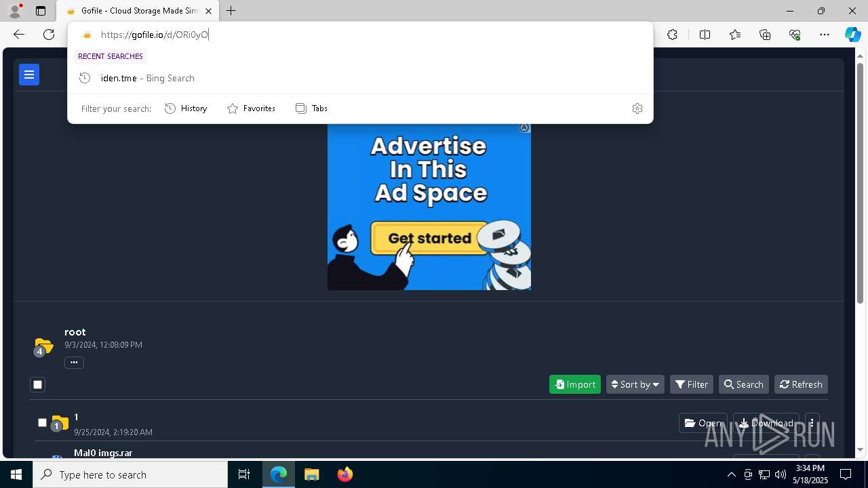The width and height of the screenshot is (868, 488).
Task: Open Edge Settings and more menu
Action: point(825,35)
